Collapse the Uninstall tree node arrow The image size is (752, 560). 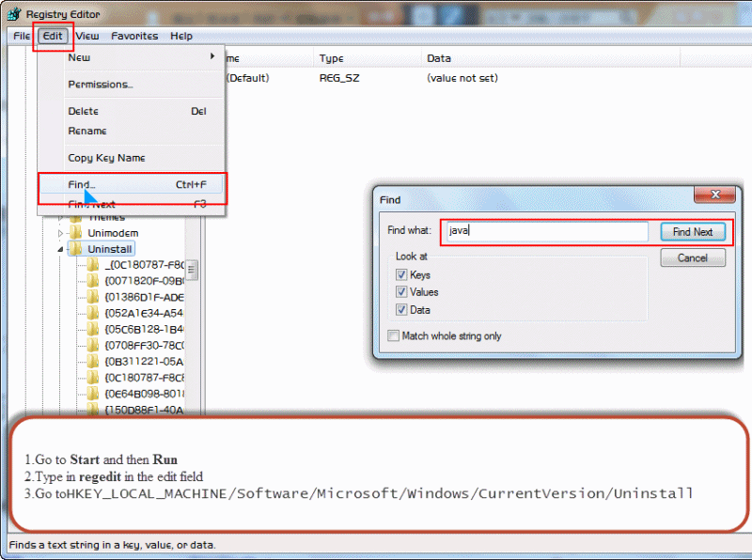(x=60, y=249)
